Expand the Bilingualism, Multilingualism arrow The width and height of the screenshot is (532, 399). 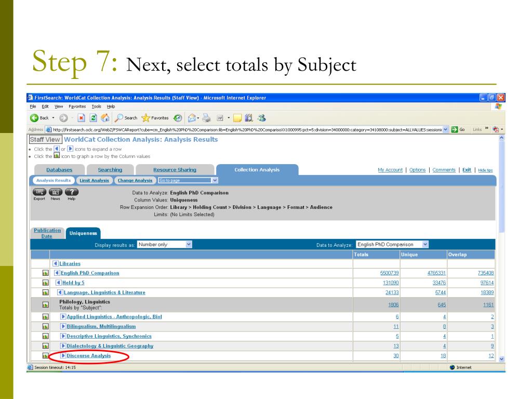63,326
